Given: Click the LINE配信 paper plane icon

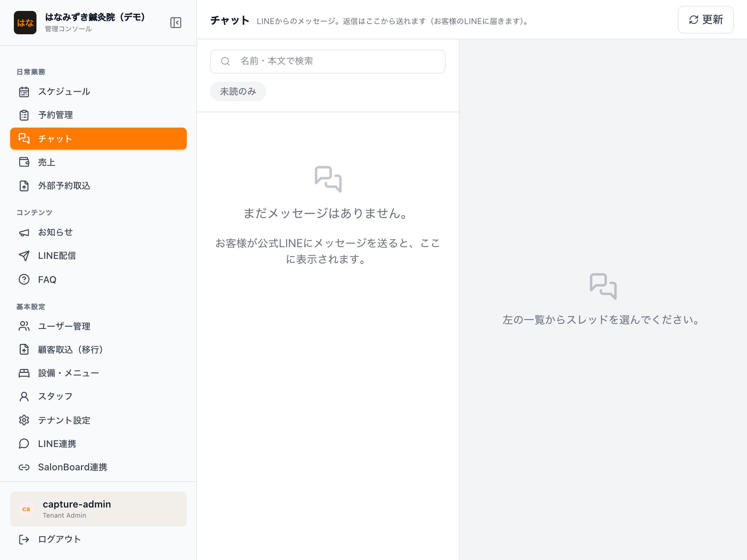Looking at the screenshot, I should [x=24, y=256].
